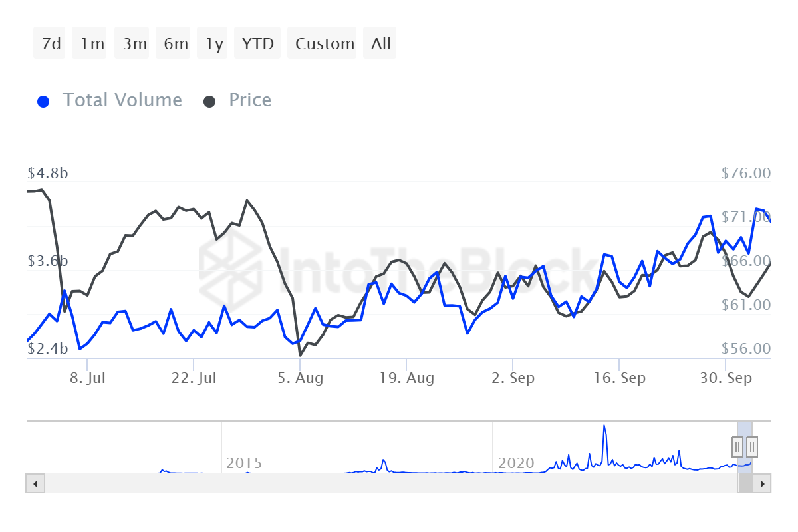This screenshot has width=798, height=532.
Task: Select the YTD range
Action: tap(257, 43)
